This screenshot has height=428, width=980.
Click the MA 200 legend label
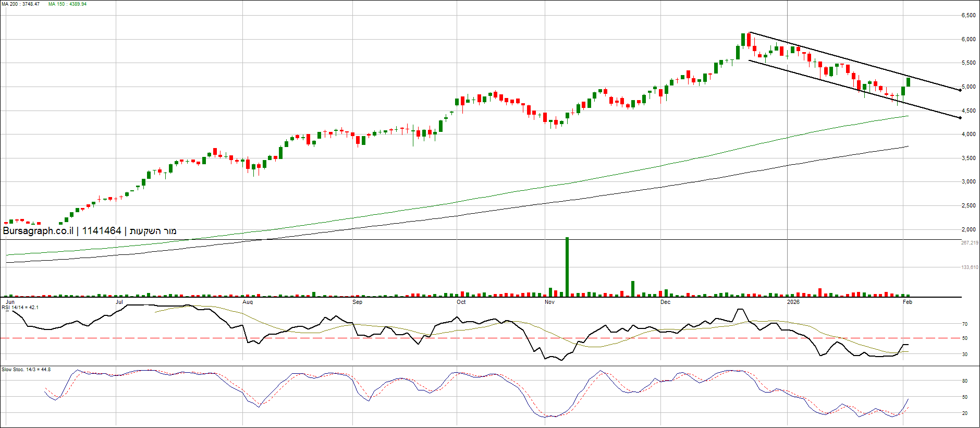(x=20, y=4)
